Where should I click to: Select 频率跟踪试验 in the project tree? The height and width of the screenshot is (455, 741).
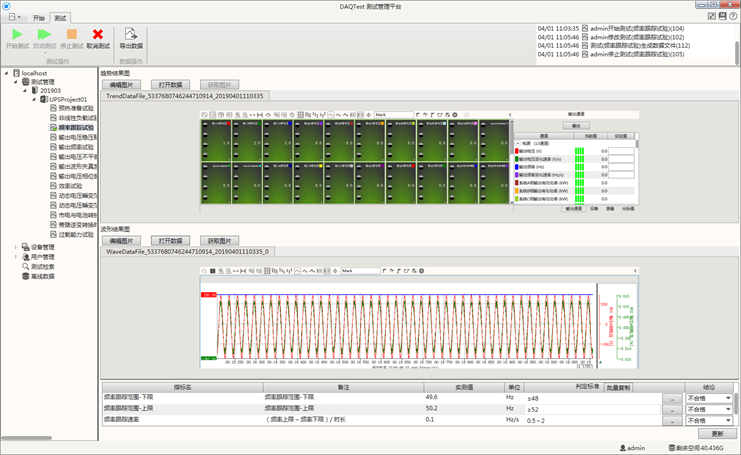pos(75,128)
